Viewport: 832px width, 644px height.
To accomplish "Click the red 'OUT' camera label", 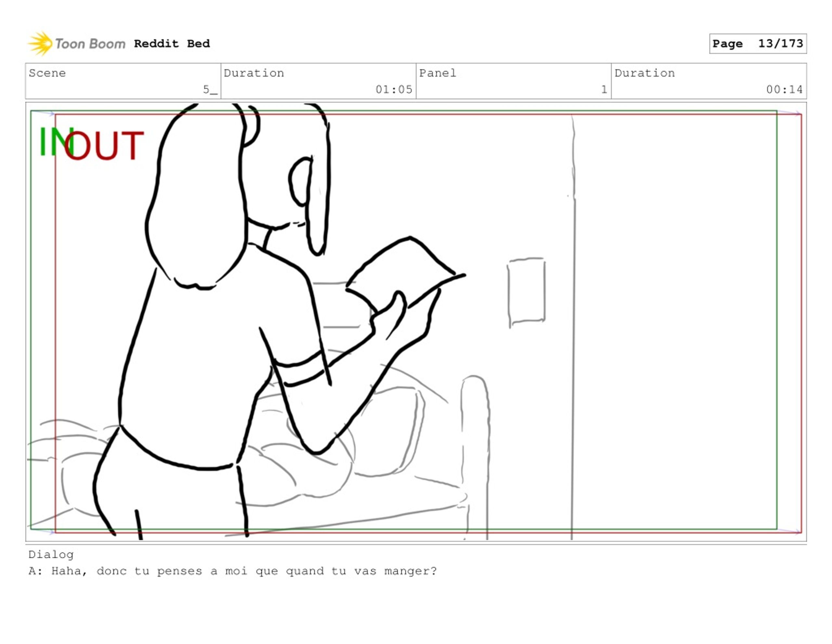I will tap(104, 146).
